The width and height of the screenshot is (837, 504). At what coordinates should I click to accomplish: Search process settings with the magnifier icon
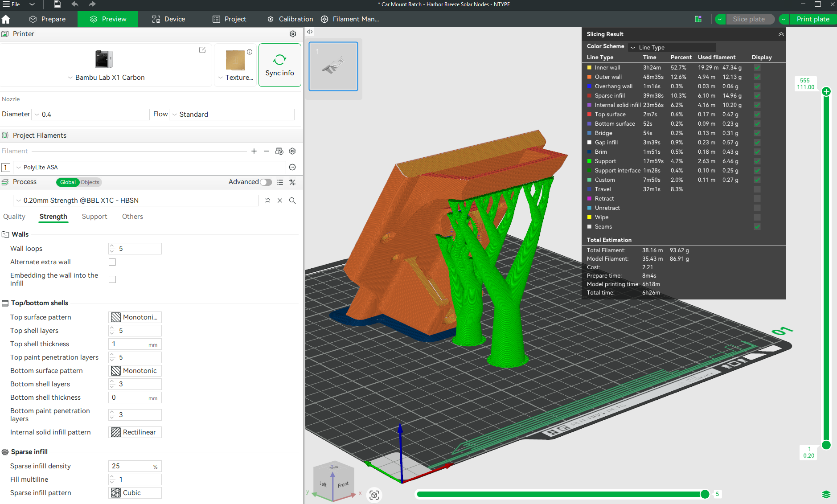point(292,201)
